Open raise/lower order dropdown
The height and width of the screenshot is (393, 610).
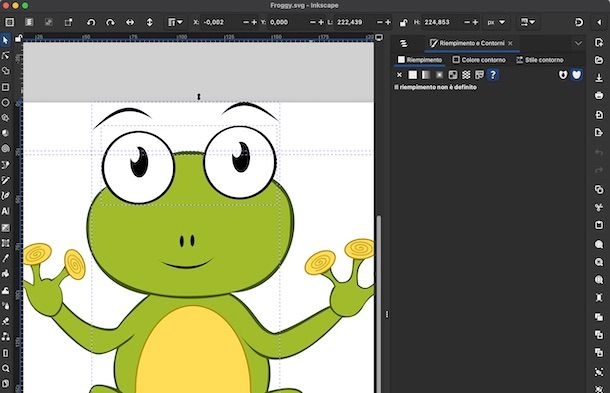(175, 22)
